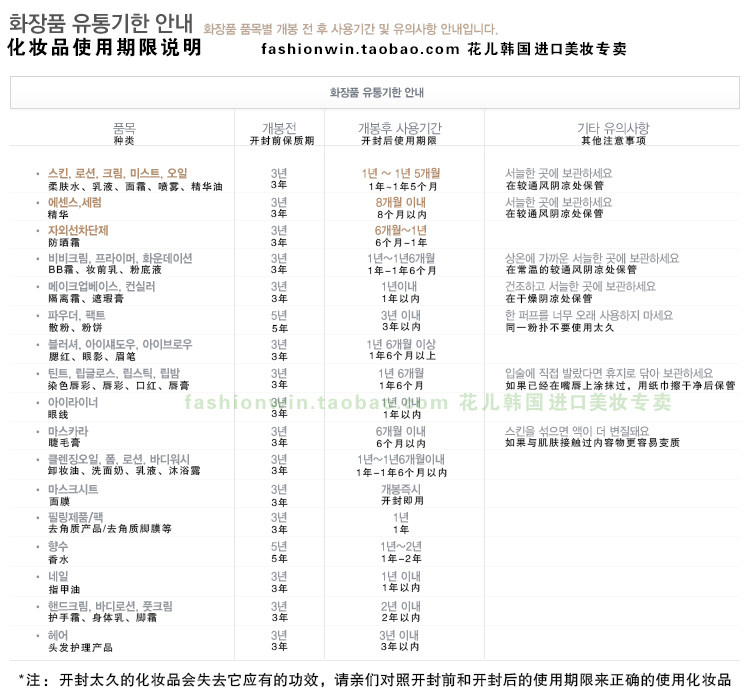Image resolution: width=750 pixels, height=700 pixels.
Task: Click the Korean label "자외선차단제"
Action: [x=78, y=230]
